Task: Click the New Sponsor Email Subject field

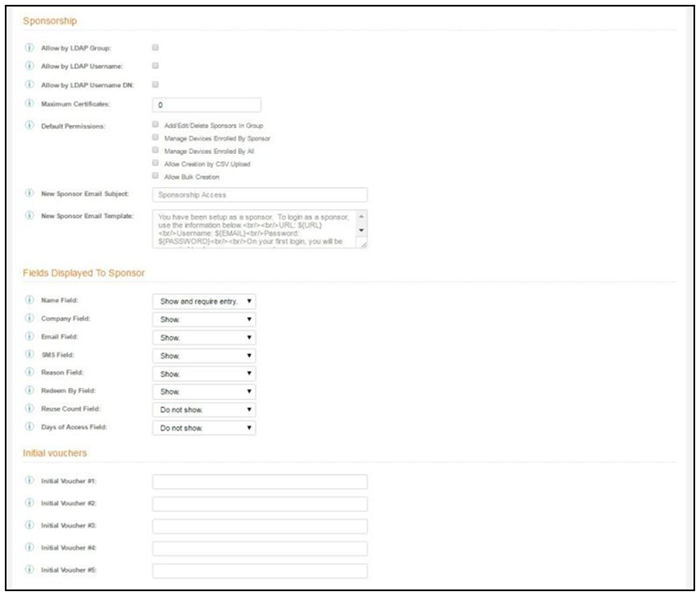Action: click(260, 195)
